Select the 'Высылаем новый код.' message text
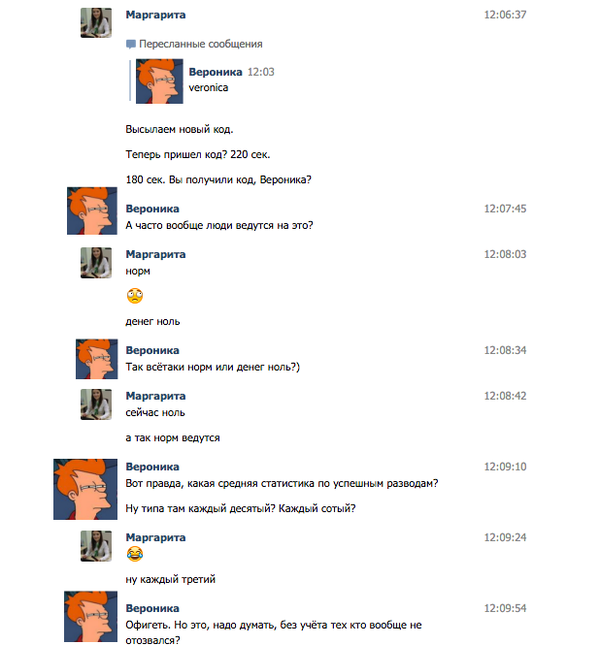This screenshot has height=645, width=600. pyautogui.click(x=180, y=130)
